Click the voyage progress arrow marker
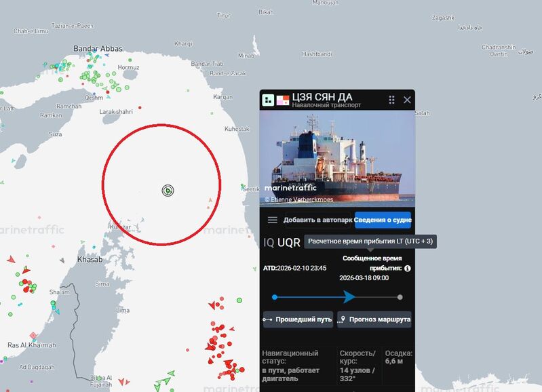 pos(349,297)
